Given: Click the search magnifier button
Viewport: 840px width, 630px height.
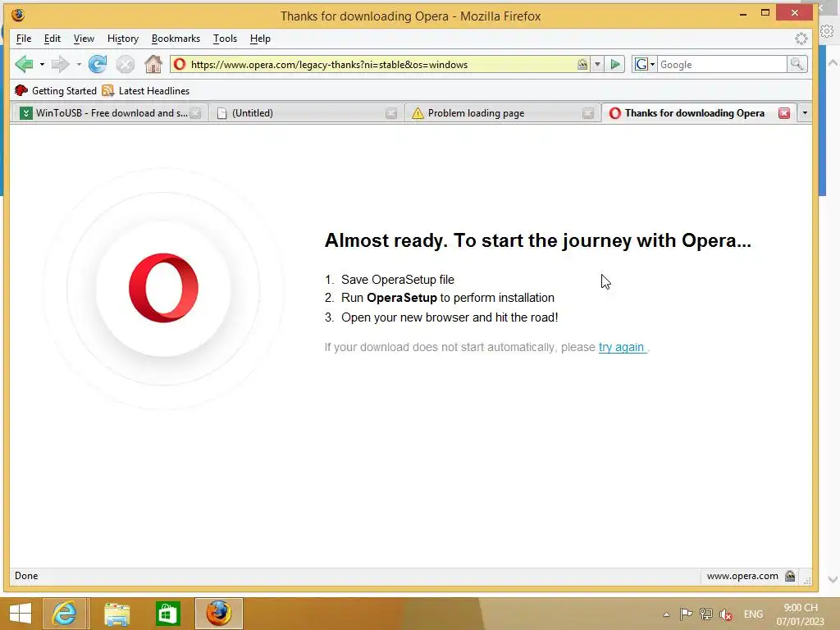Looking at the screenshot, I should click(797, 64).
